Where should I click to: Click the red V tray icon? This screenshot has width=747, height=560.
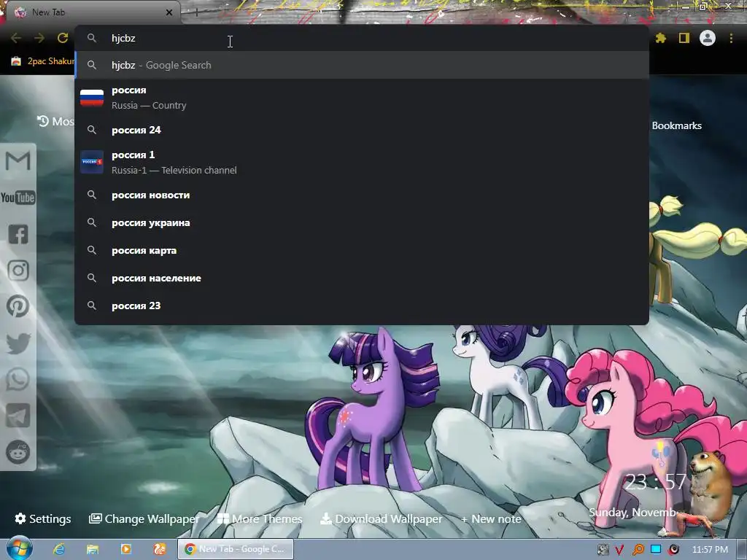click(620, 550)
